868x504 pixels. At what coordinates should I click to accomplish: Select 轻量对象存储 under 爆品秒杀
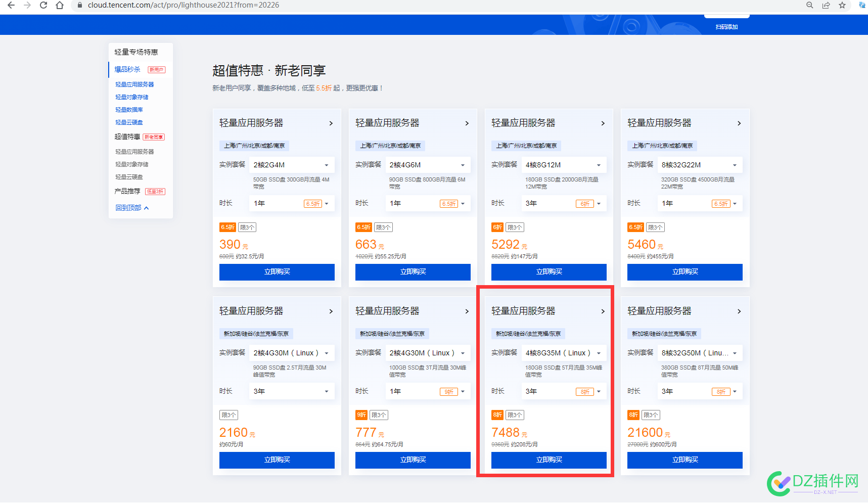[x=132, y=97]
